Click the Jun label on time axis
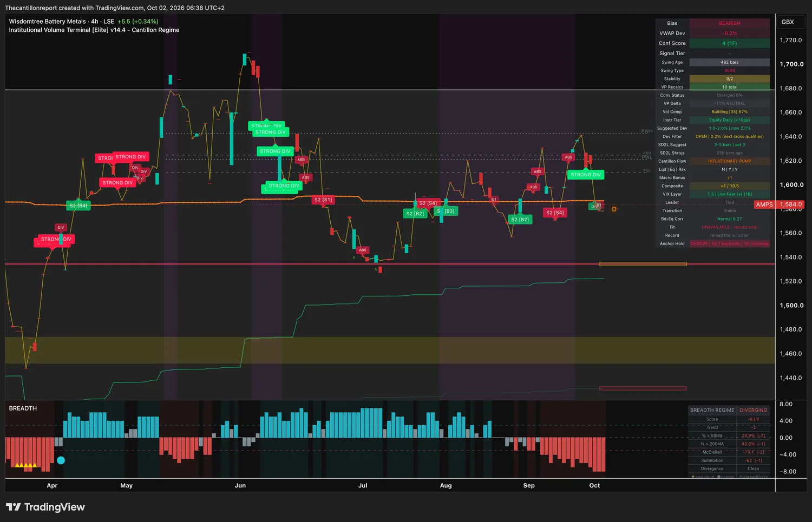The height and width of the screenshot is (522, 812). (240, 486)
